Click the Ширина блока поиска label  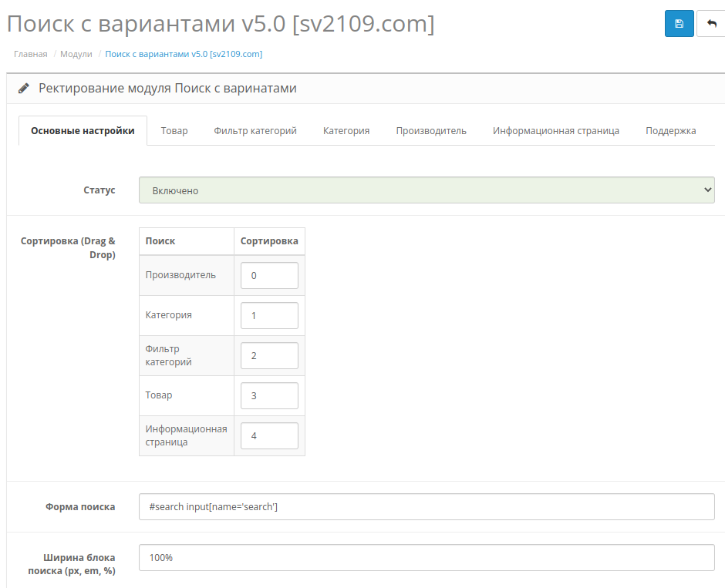tap(72, 564)
